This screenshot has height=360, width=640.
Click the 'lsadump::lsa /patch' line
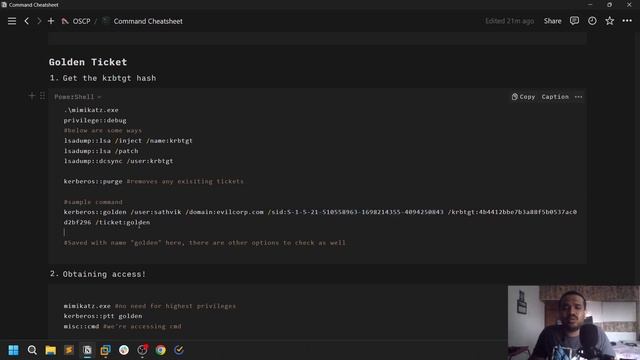101,151
